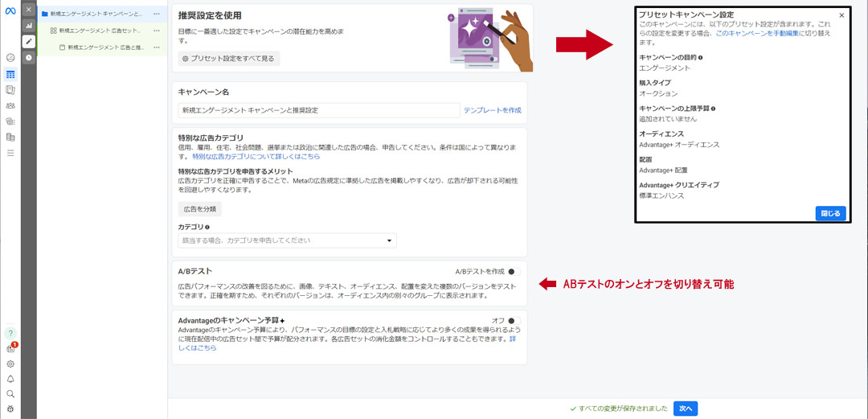Click the 次へ button
This screenshot has height=419, width=868.
(686, 409)
